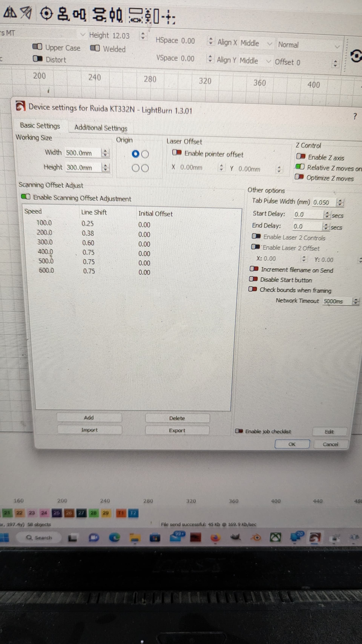Open the Align X Middle dropdown

pyautogui.click(x=256, y=43)
